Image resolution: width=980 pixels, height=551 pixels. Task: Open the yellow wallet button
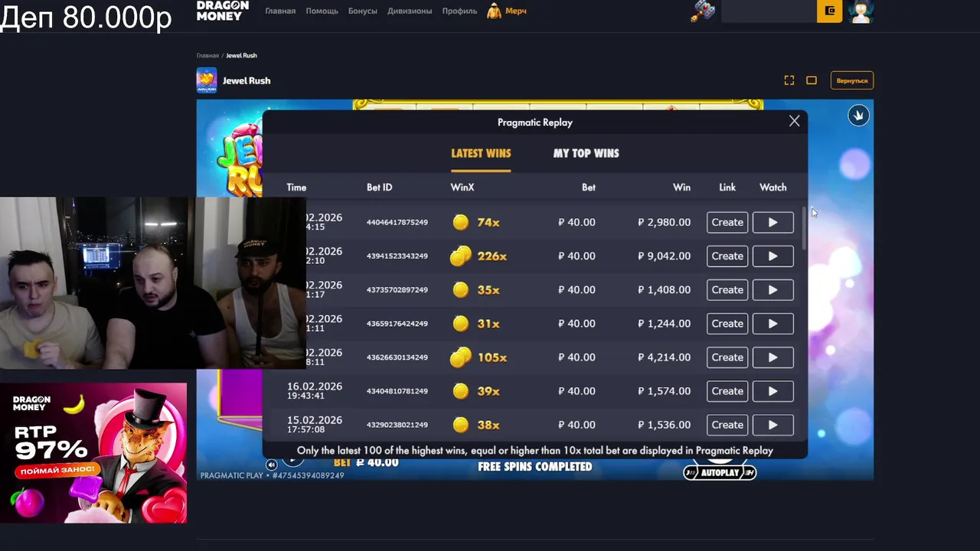tap(829, 11)
